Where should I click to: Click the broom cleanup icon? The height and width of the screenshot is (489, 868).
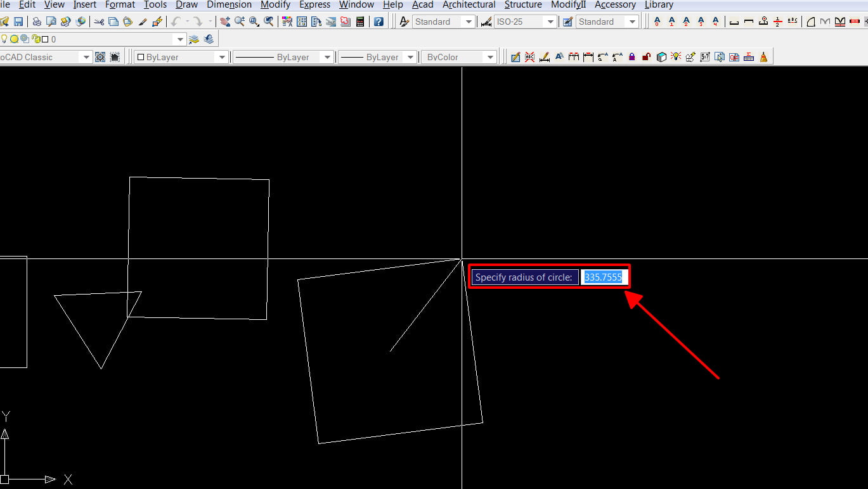(x=763, y=57)
